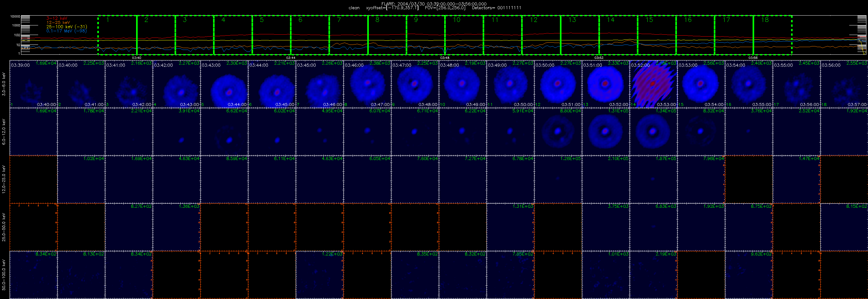The height and width of the screenshot is (299, 868).
Task: Select interval label 13 in the light curve
Action: point(572,20)
